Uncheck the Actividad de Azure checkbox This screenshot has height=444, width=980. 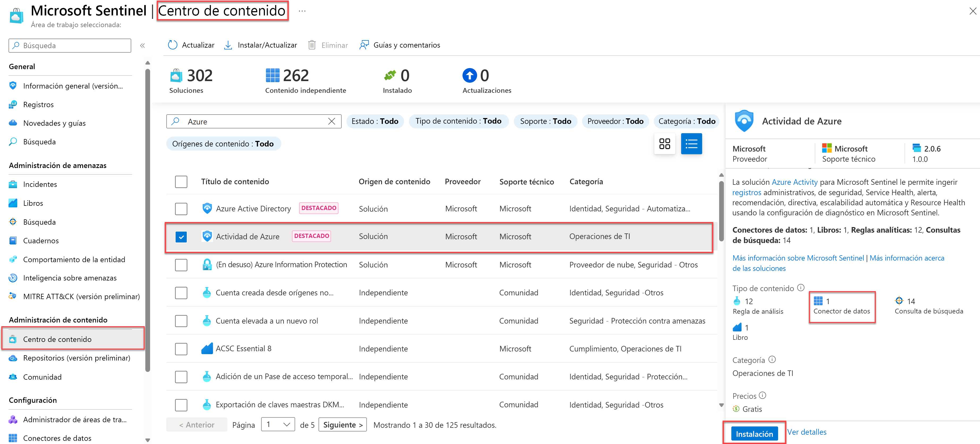(x=181, y=237)
